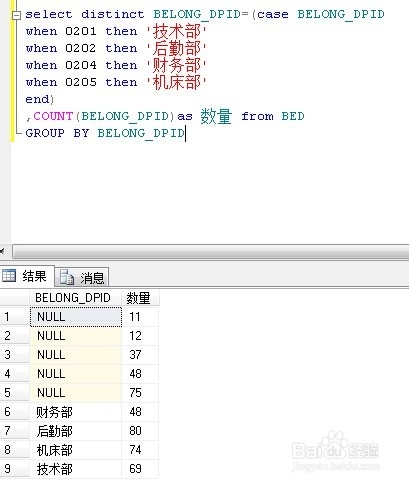Select the 后勤部 cell in results

coord(76,431)
